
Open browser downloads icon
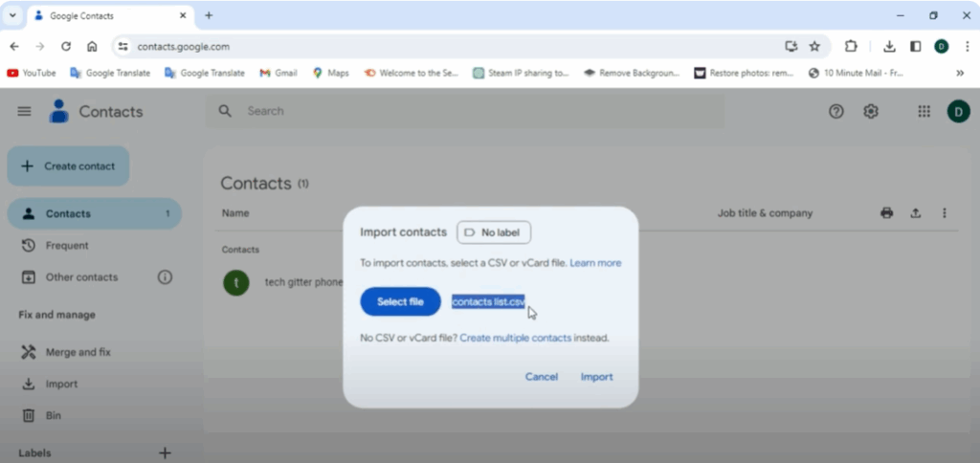(x=889, y=46)
